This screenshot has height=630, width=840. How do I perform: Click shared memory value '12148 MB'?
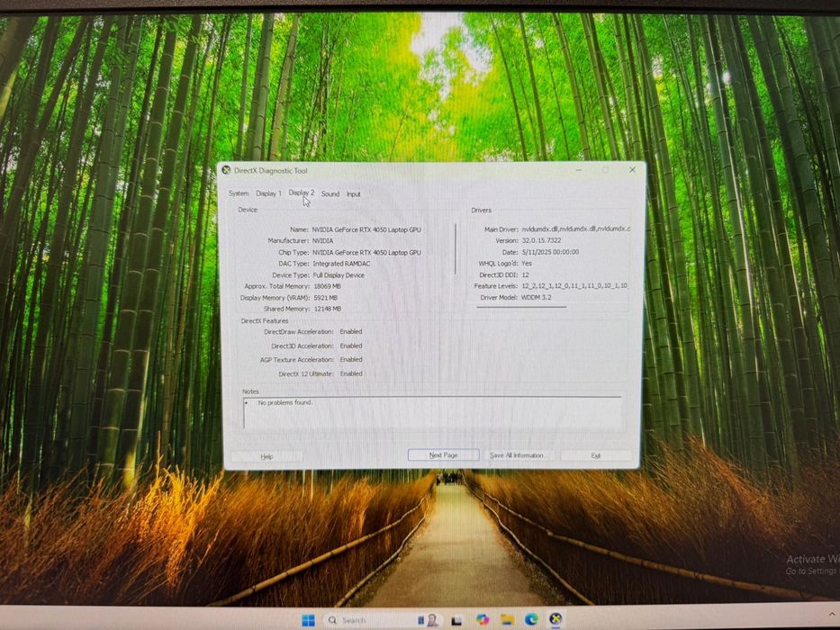(328, 309)
